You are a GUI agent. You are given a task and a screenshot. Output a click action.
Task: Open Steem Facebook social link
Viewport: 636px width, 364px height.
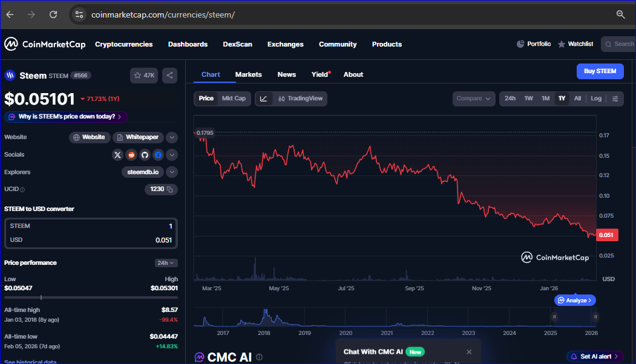(158, 155)
